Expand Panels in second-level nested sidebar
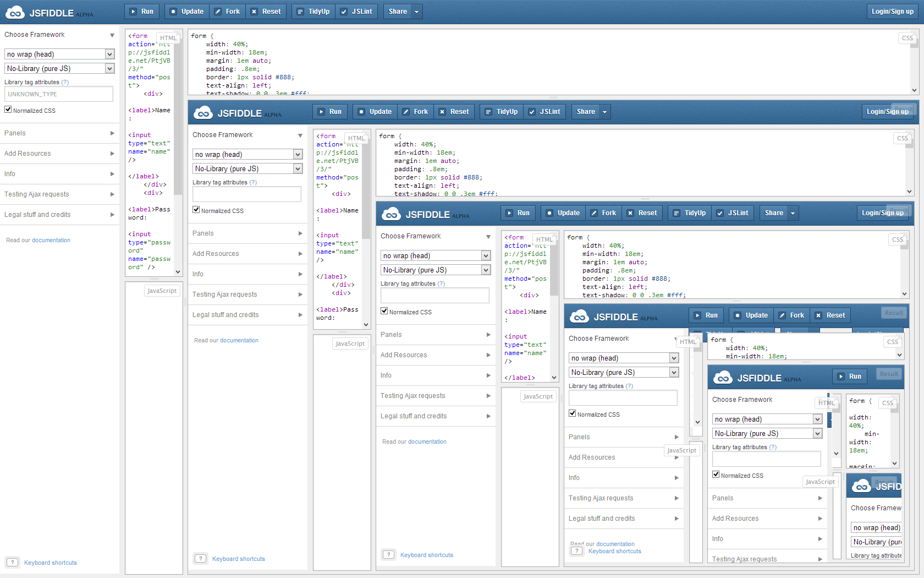The image size is (924, 578). click(x=248, y=233)
